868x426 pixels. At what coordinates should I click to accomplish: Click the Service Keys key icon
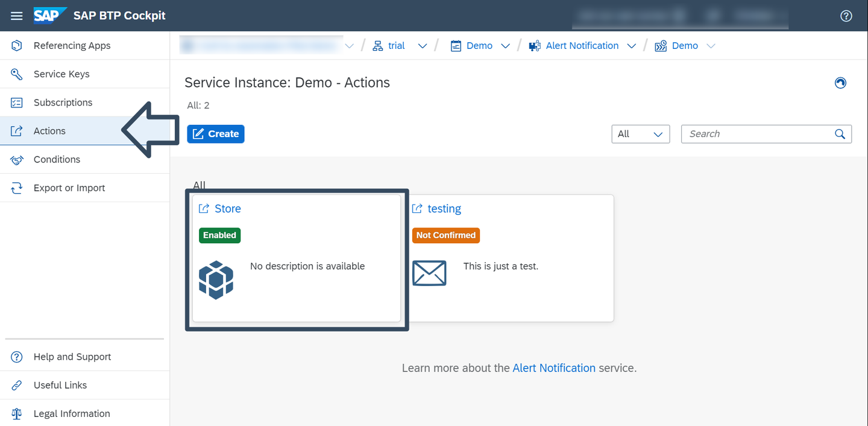tap(17, 74)
